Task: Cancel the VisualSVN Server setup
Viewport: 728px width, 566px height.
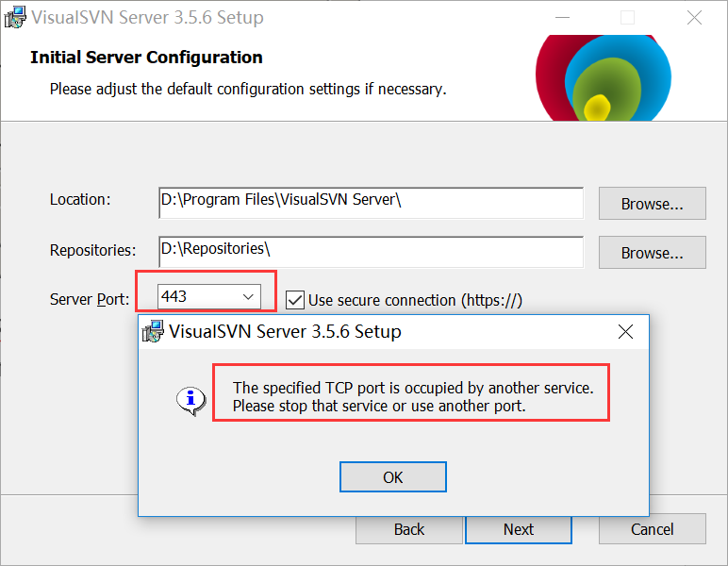Action: pyautogui.click(x=652, y=529)
